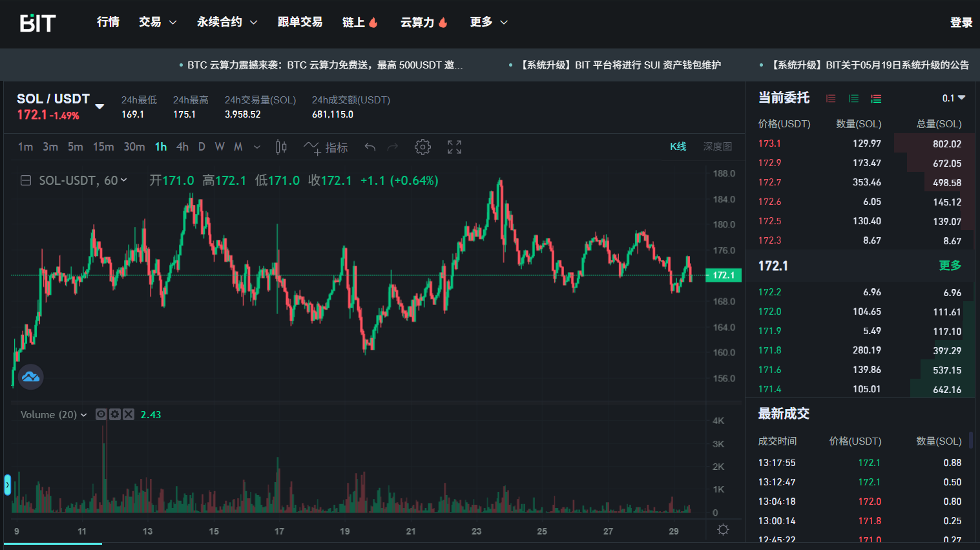Open the candlestick chart style selector

point(281,147)
